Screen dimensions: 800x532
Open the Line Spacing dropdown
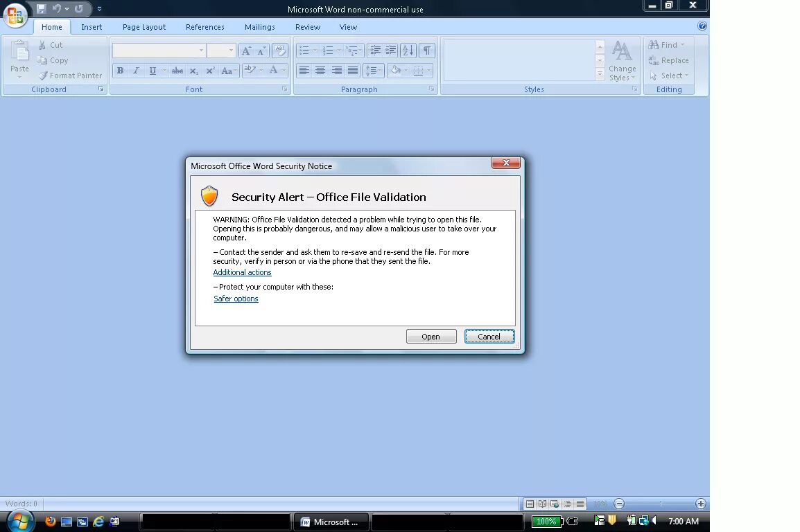(x=373, y=71)
